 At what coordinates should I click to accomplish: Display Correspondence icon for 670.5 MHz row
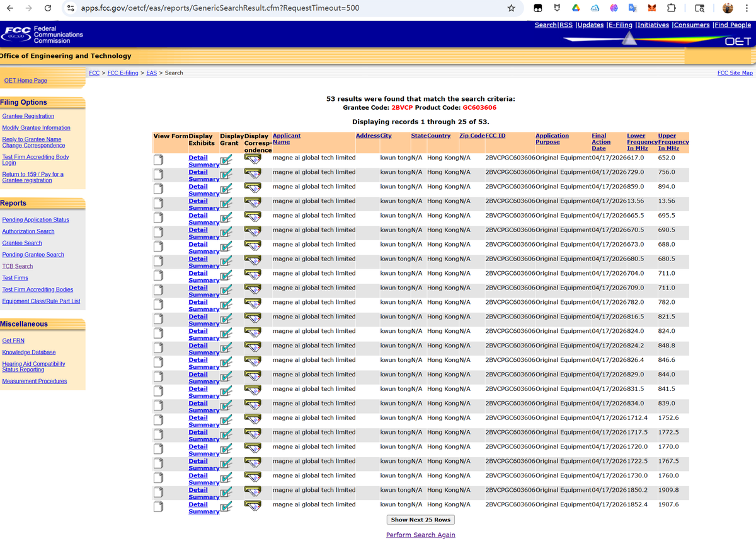[253, 231]
